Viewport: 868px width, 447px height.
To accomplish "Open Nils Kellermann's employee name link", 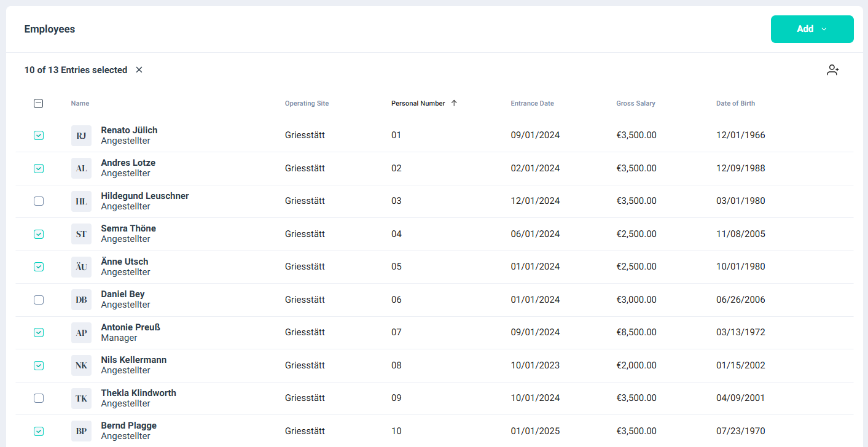I will tap(133, 360).
